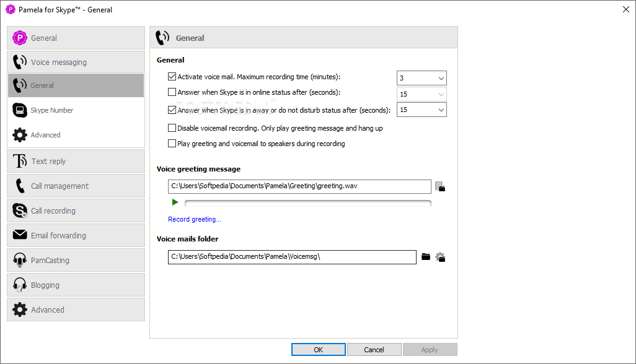The height and width of the screenshot is (364, 636).
Task: Click the pink Pamela General sidebar icon
Action: pyautogui.click(x=19, y=38)
